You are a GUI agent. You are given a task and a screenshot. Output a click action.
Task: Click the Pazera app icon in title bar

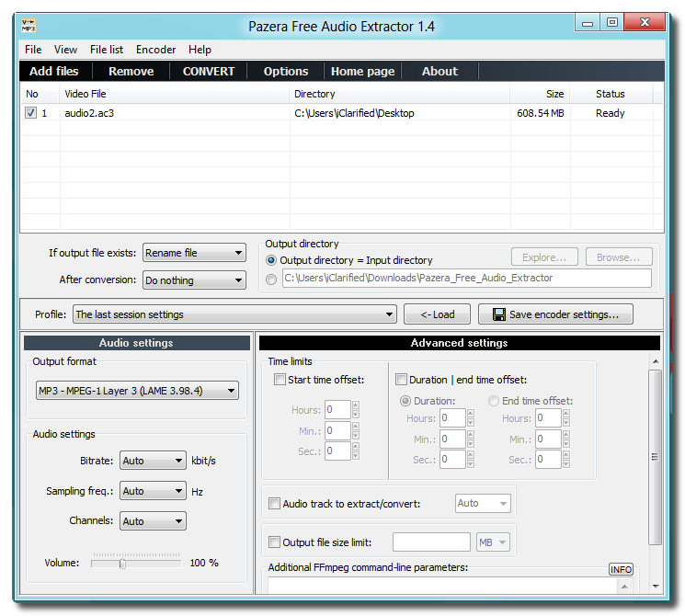pyautogui.click(x=29, y=26)
